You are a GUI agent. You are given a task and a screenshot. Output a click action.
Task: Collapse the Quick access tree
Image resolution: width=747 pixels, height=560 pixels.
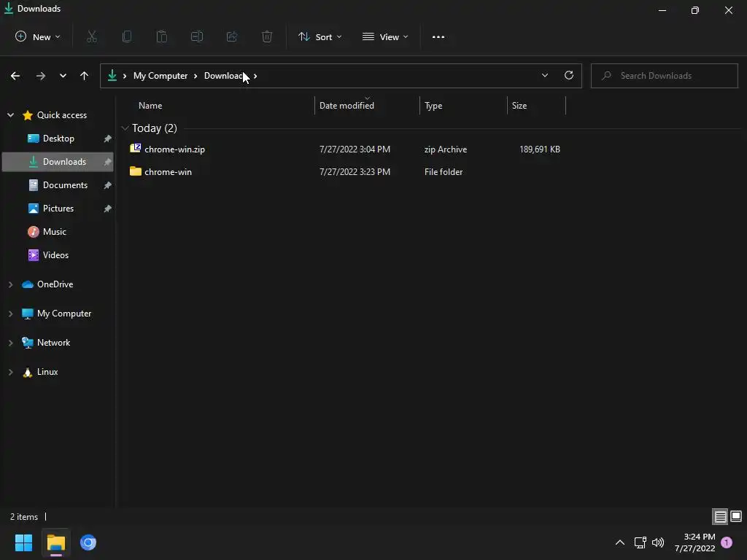[10, 114]
